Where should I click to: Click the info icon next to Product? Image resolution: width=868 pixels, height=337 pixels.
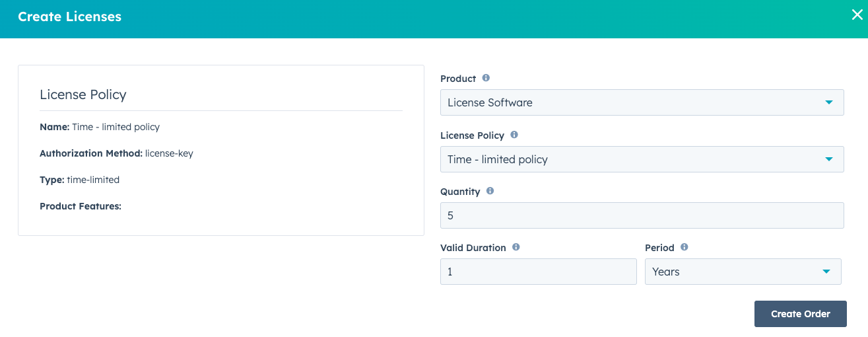click(x=486, y=78)
